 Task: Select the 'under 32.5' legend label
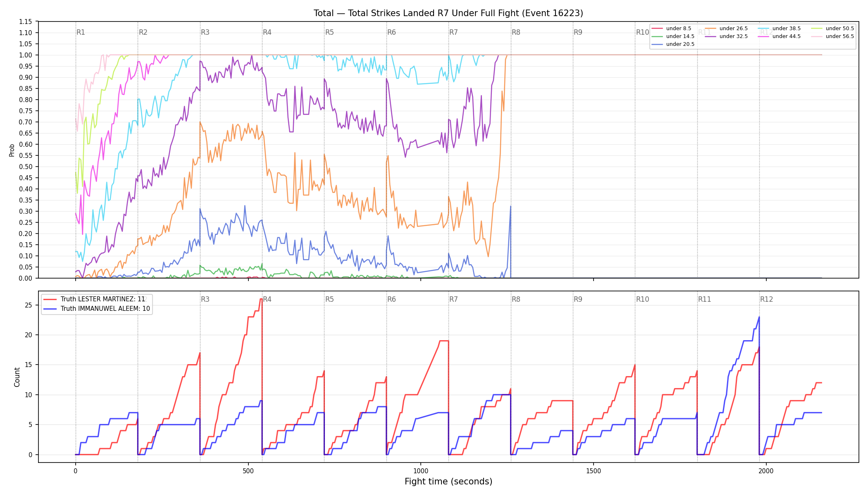tap(734, 36)
